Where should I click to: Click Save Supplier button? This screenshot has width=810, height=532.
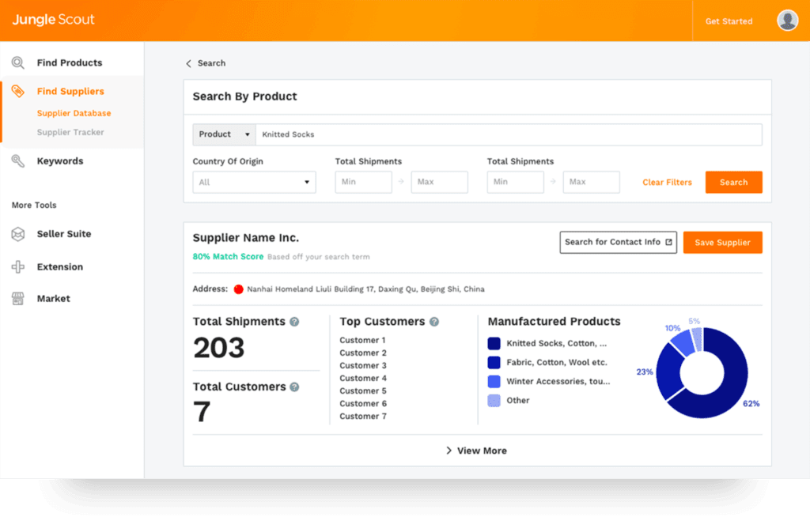(x=722, y=243)
